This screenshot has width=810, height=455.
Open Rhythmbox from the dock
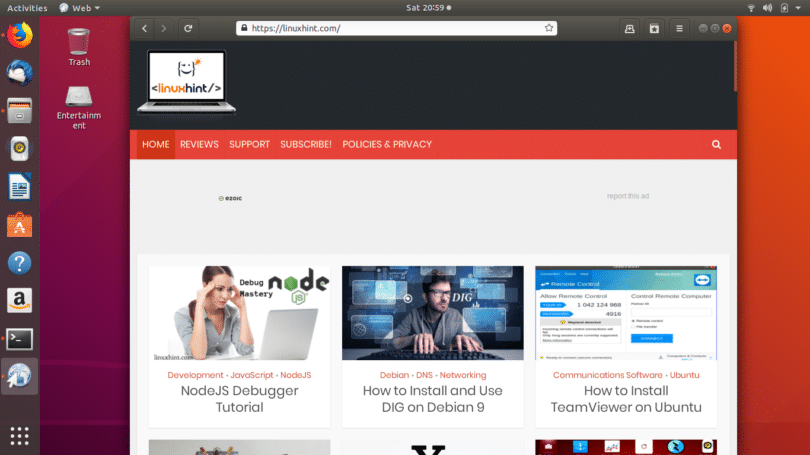(20, 149)
